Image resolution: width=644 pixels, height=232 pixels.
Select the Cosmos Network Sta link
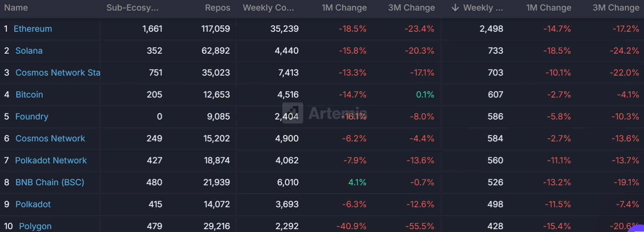tap(57, 73)
